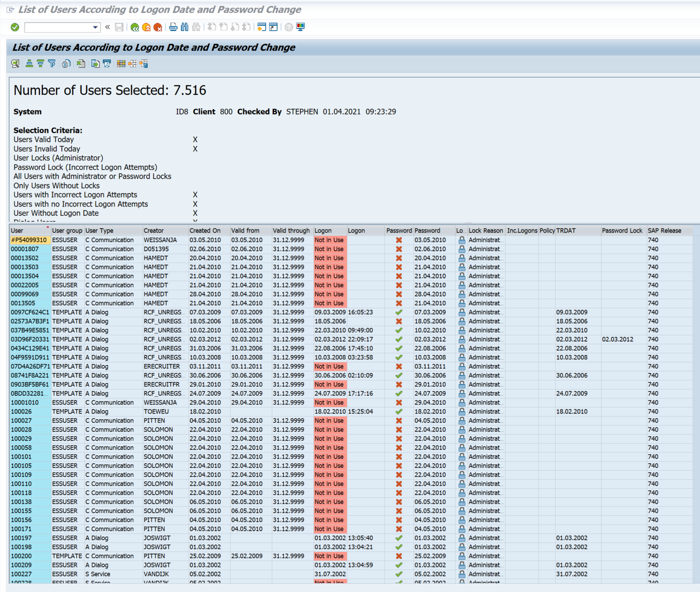700x592 pixels.
Task: Export list to spreadsheet
Action: 81,64
